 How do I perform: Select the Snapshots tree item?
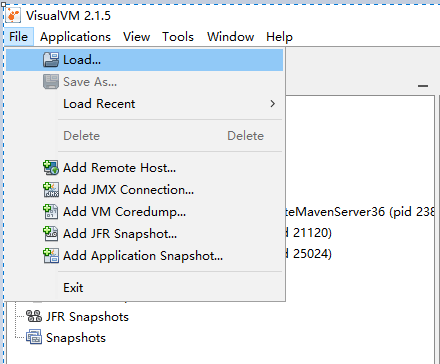(76, 338)
